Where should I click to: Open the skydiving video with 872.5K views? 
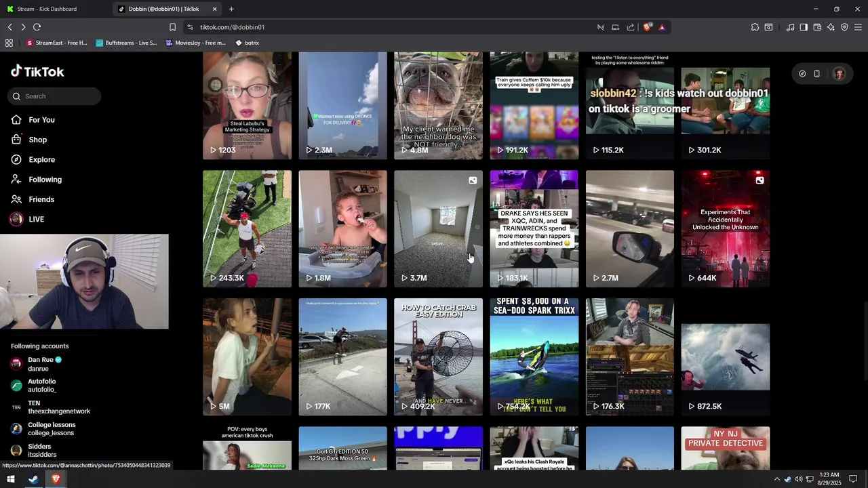(726, 357)
